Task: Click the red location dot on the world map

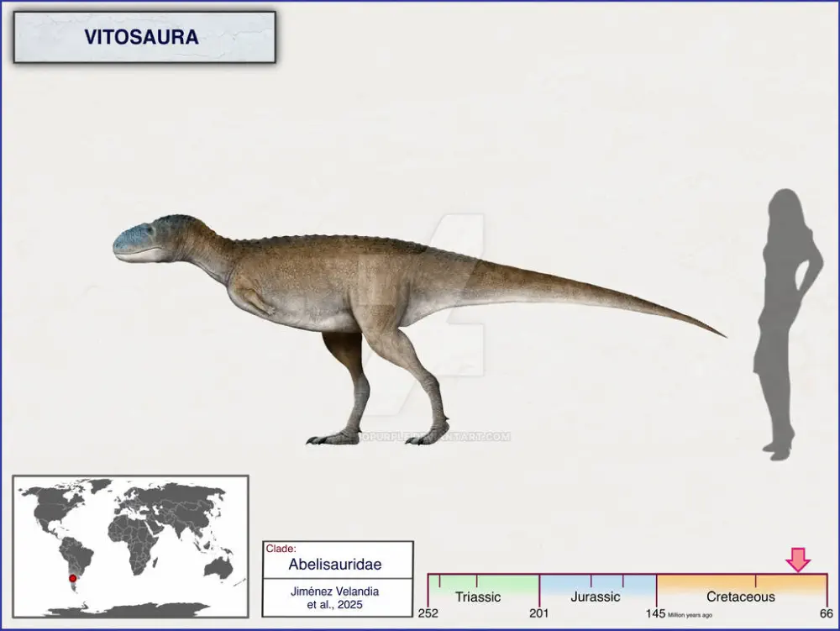Action: (73, 578)
